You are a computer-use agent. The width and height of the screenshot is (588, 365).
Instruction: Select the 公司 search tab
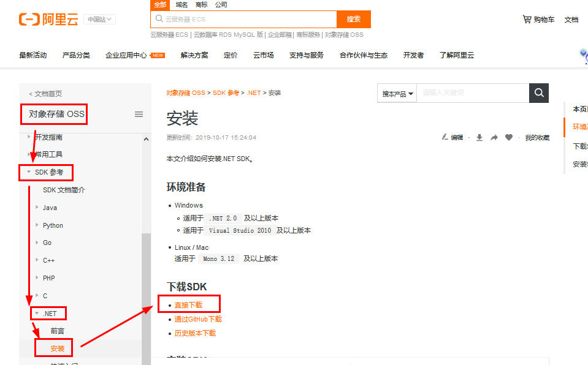tap(221, 5)
